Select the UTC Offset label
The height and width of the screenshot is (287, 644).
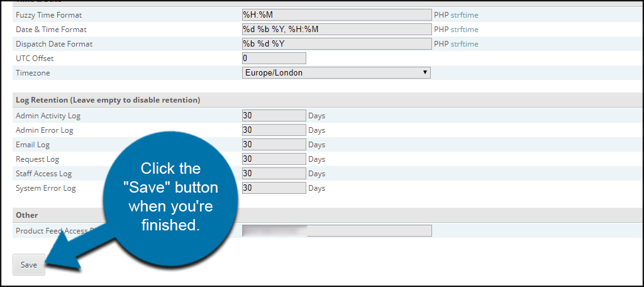(35, 59)
